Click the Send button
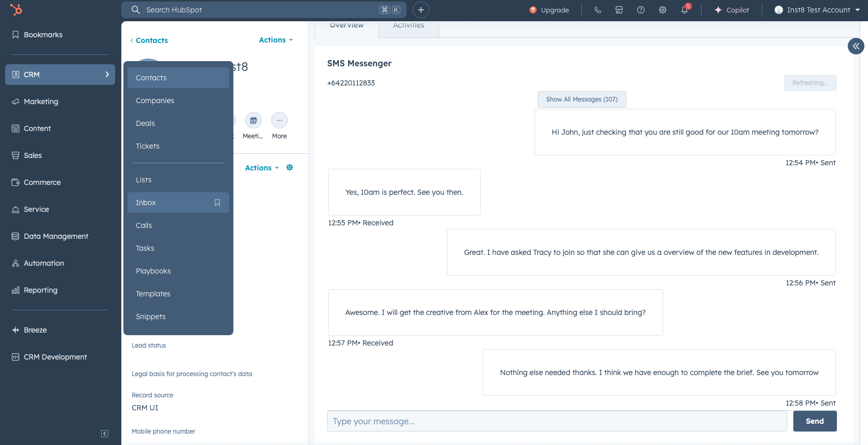This screenshot has width=868, height=445. coord(815,421)
